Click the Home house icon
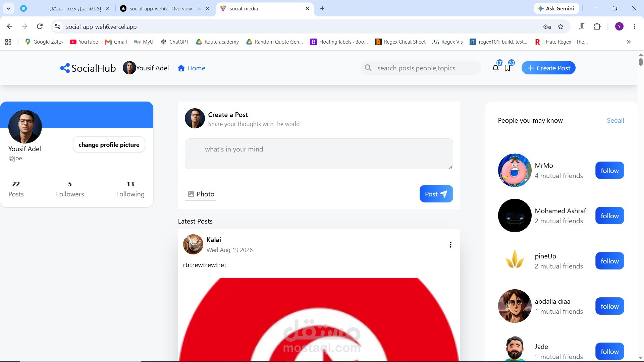This screenshot has width=644, height=362. click(181, 68)
